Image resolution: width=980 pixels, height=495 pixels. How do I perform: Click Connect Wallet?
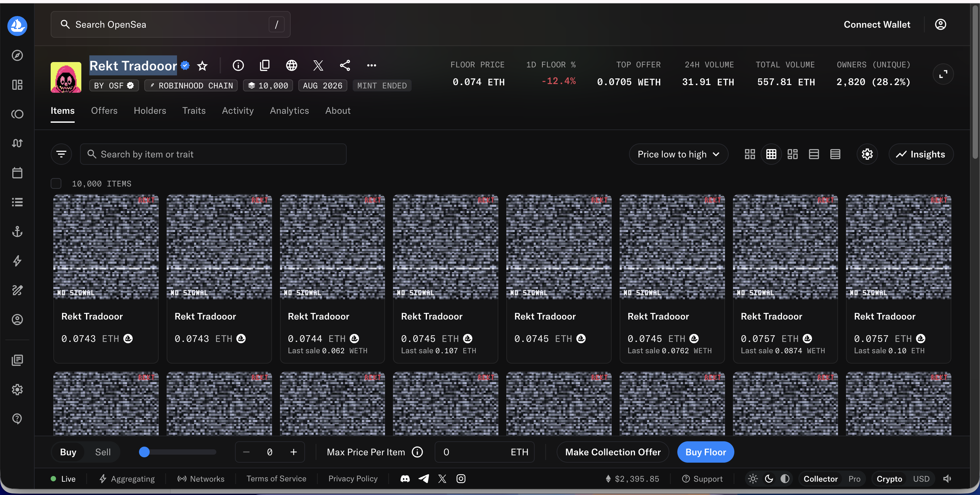[x=877, y=24]
